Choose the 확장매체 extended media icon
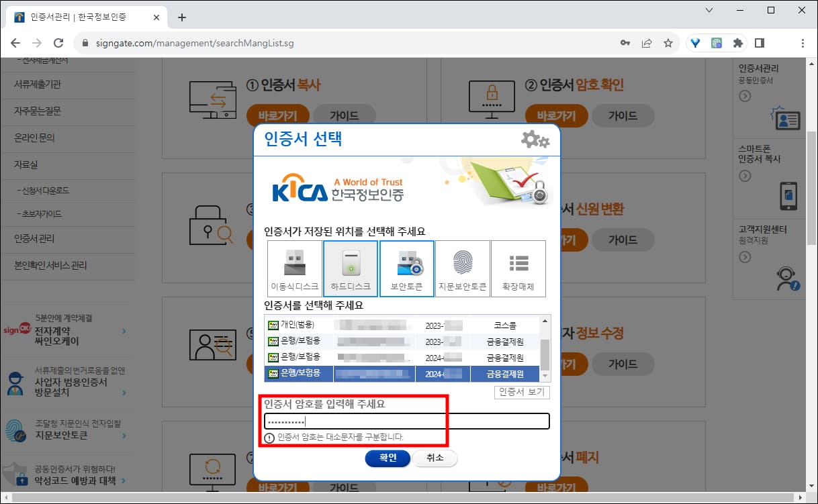The image size is (818, 504). (x=518, y=267)
